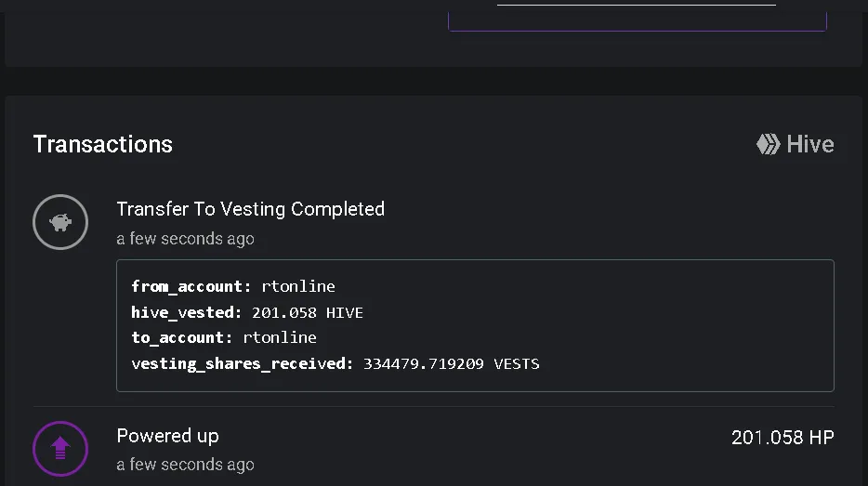Viewport: 868px width, 486px height.
Task: Open rtonline next to from_account
Action: (x=298, y=286)
